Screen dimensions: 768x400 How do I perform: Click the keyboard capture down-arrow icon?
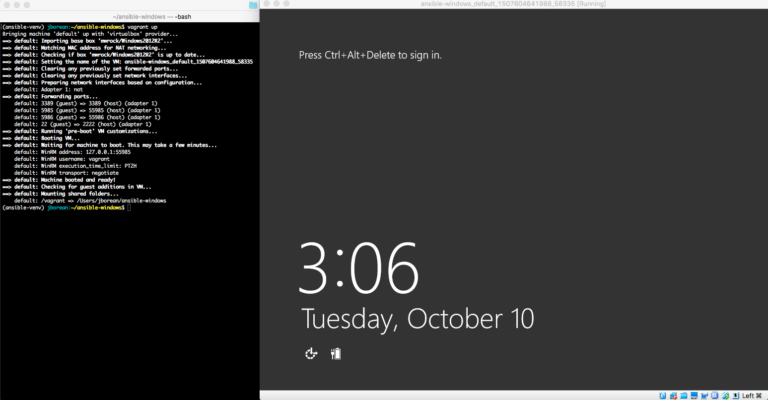[736, 396]
